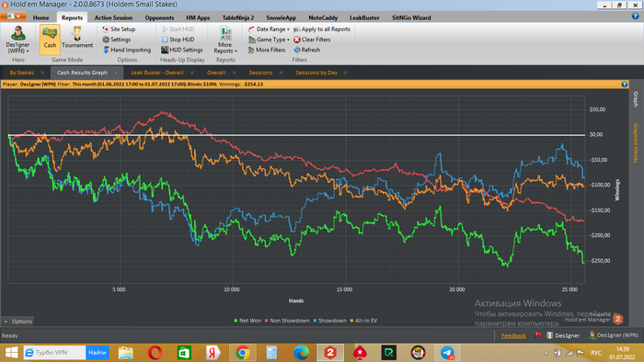The image size is (644, 362).
Task: Open Telegram from taskbar
Action: click(448, 353)
